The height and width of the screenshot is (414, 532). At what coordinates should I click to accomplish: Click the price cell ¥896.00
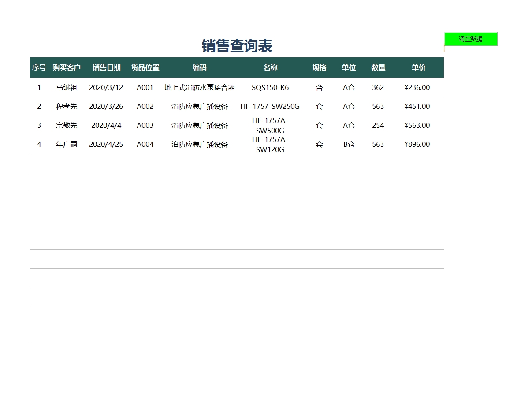(x=417, y=144)
